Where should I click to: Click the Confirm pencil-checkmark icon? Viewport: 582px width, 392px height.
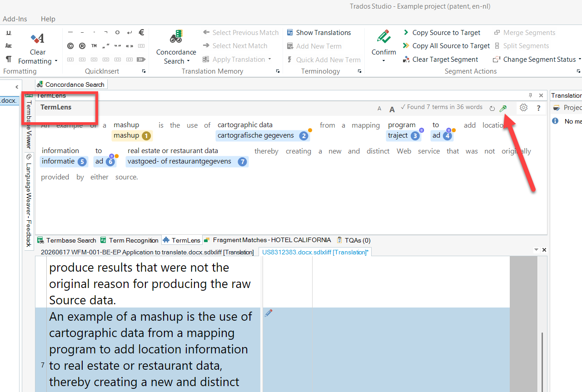[x=384, y=37]
